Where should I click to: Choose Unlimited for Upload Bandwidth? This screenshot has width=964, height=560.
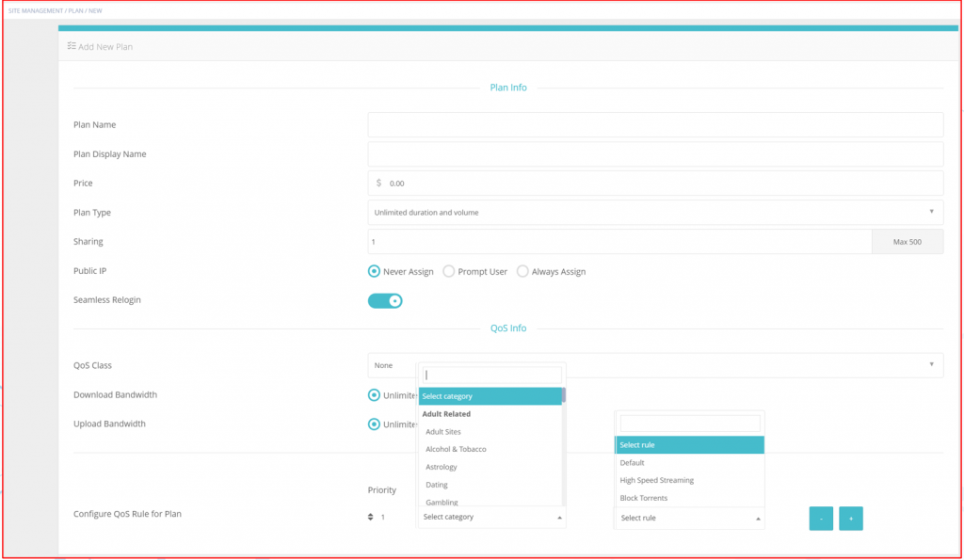[374, 424]
